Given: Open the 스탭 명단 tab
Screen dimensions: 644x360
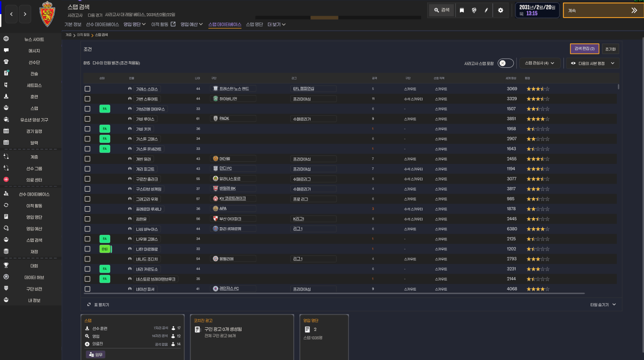Looking at the screenshot, I should coord(254,24).
